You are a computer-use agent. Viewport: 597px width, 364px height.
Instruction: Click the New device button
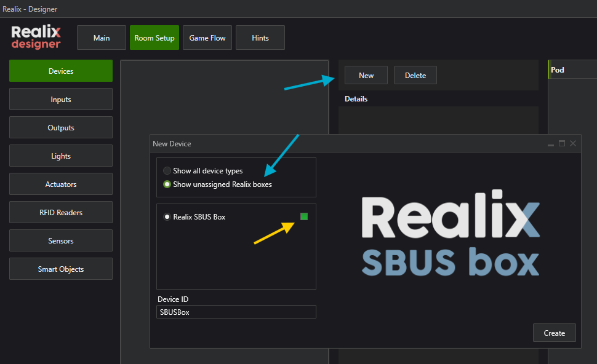[366, 75]
